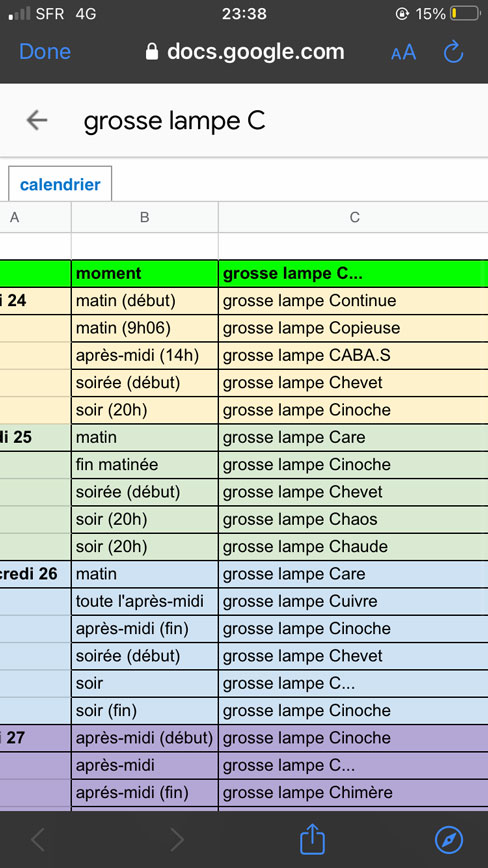The height and width of the screenshot is (868, 488).
Task: Select the 'toute l'après-midi' cell
Action: (x=145, y=601)
